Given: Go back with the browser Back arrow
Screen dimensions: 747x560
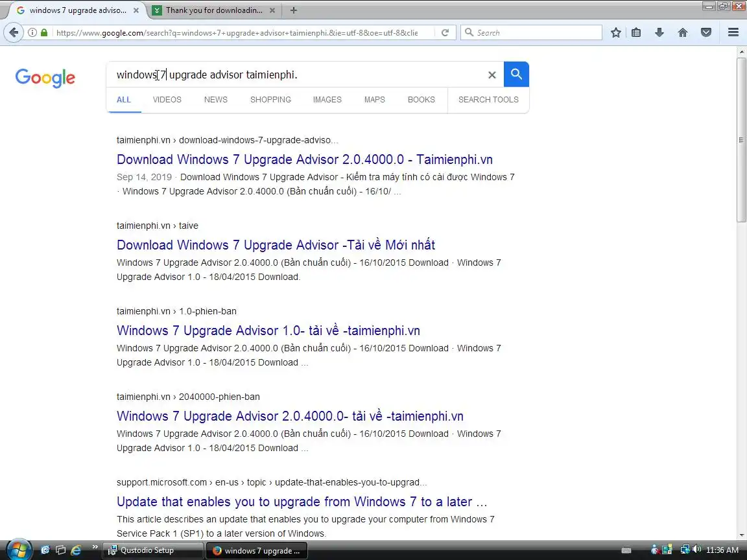Looking at the screenshot, I should click(14, 32).
